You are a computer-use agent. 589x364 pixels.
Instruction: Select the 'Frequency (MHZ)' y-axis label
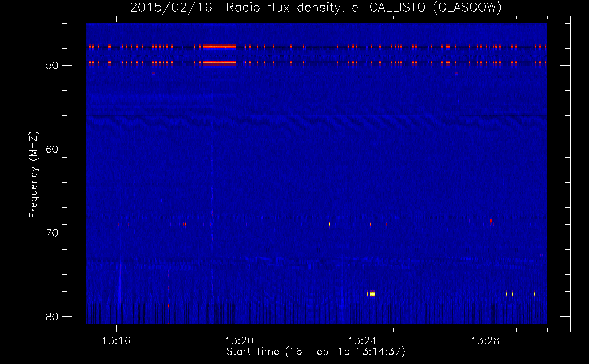(x=33, y=175)
